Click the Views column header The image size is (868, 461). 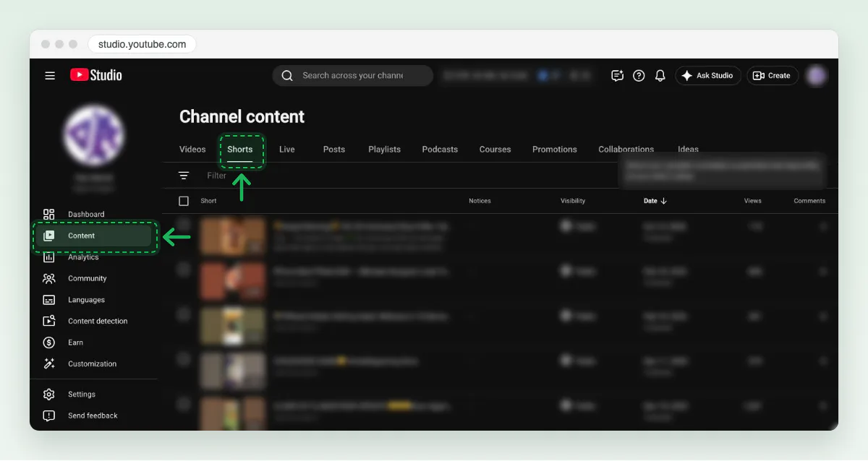(x=752, y=201)
